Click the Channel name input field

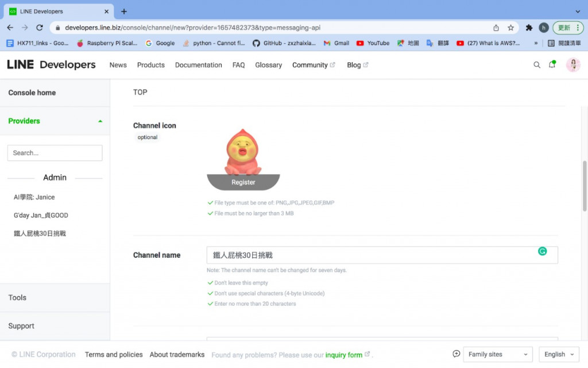click(x=382, y=255)
